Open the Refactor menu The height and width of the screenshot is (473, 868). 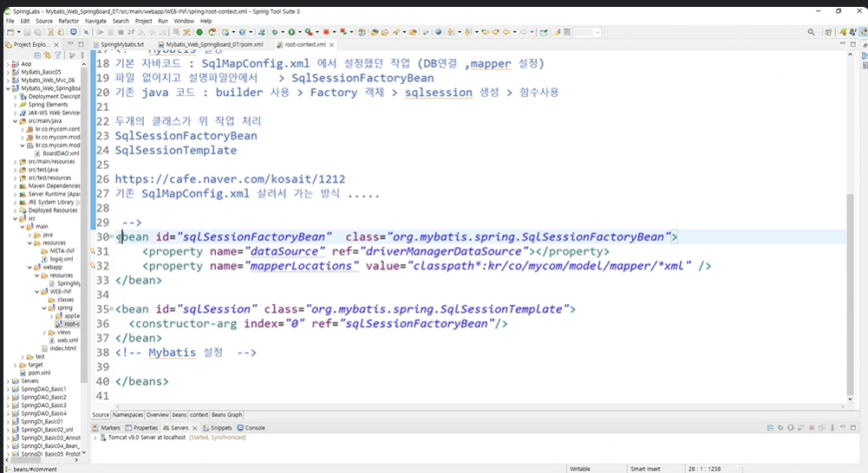69,21
